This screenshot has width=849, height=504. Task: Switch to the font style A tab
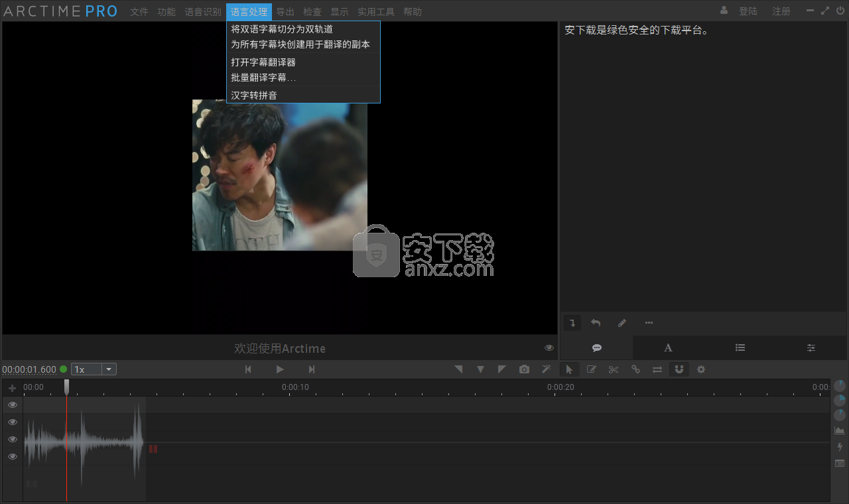pyautogui.click(x=668, y=347)
